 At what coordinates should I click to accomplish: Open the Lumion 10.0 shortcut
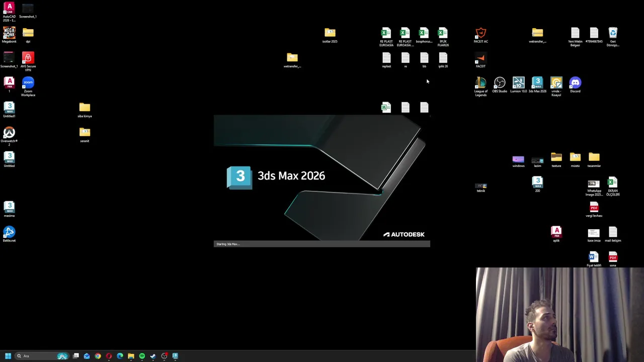click(x=518, y=84)
